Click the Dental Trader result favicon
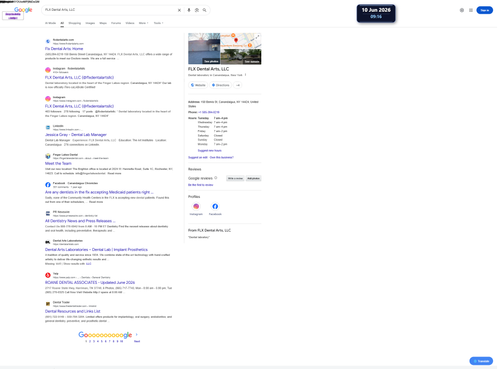This screenshot has width=500, height=369. pyautogui.click(x=48, y=304)
